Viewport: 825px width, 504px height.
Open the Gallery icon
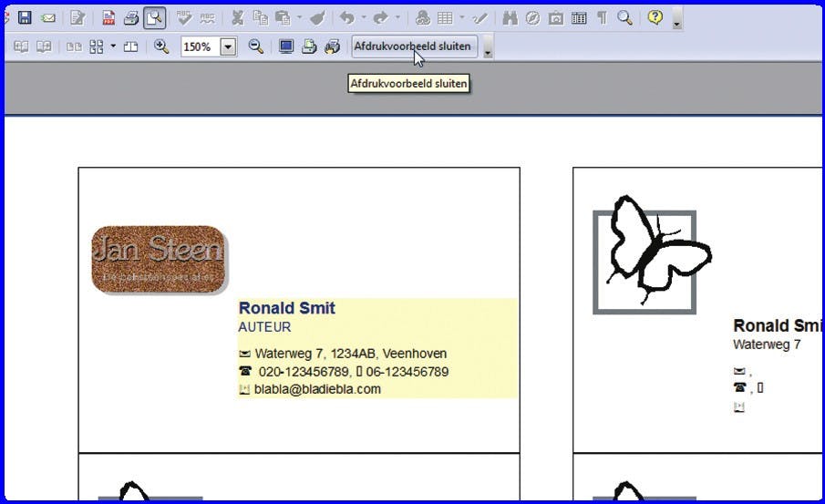click(x=555, y=18)
